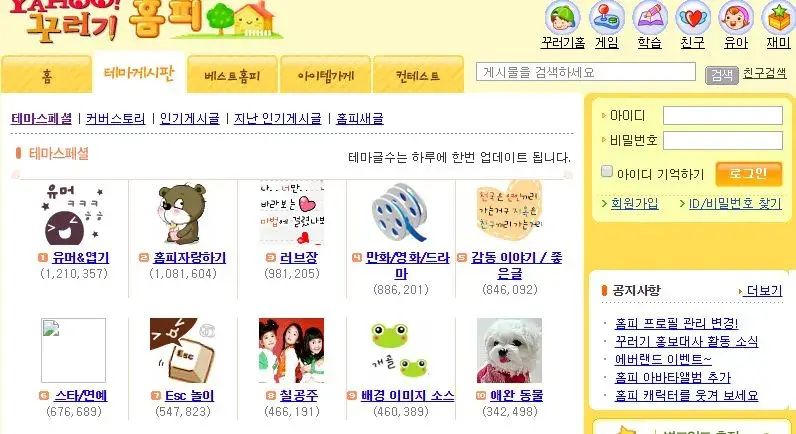Click the 비밀번호 password input field

pyautogui.click(x=723, y=141)
